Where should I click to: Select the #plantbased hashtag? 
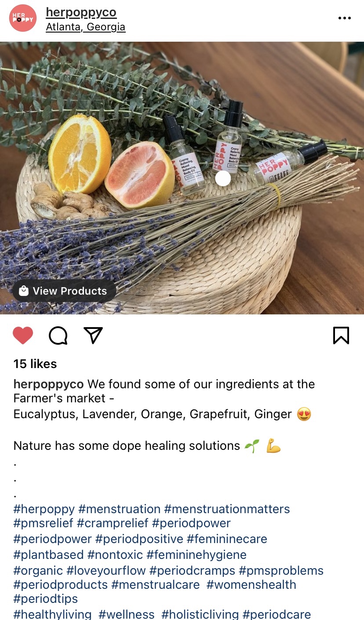[48, 555]
